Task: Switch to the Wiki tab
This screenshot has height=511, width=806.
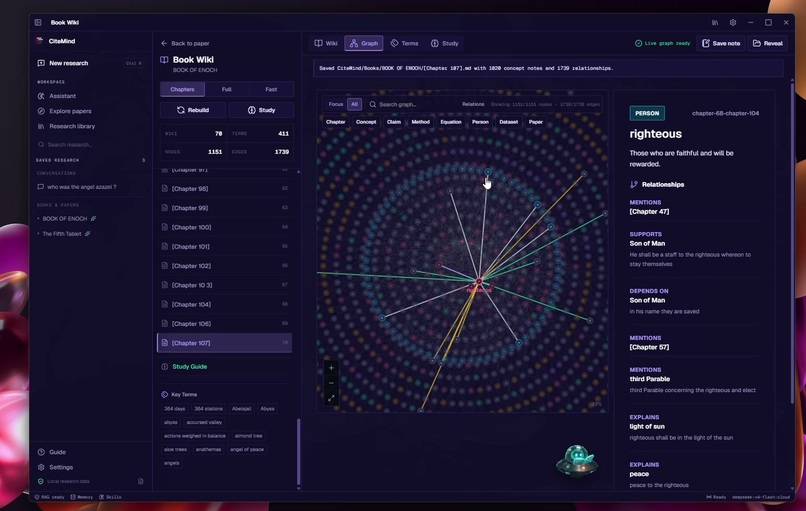Action: click(x=326, y=43)
